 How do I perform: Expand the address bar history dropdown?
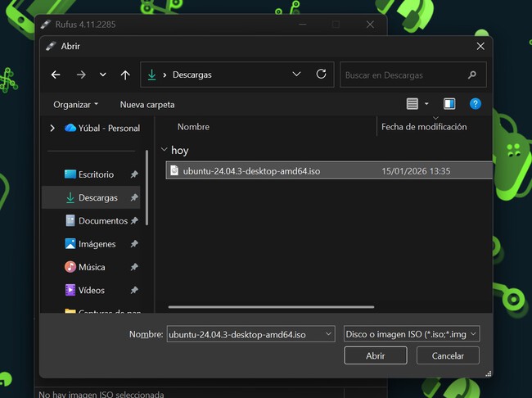pyautogui.click(x=296, y=75)
